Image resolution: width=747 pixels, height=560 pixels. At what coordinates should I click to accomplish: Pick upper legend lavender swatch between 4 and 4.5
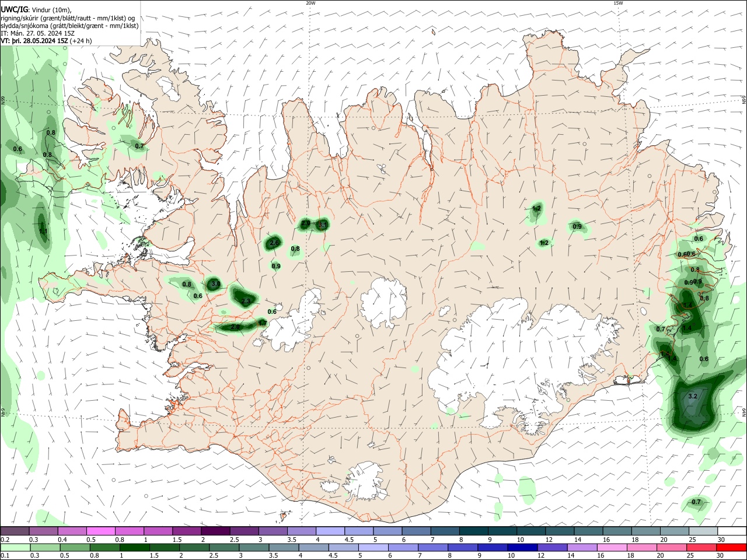[330, 531]
